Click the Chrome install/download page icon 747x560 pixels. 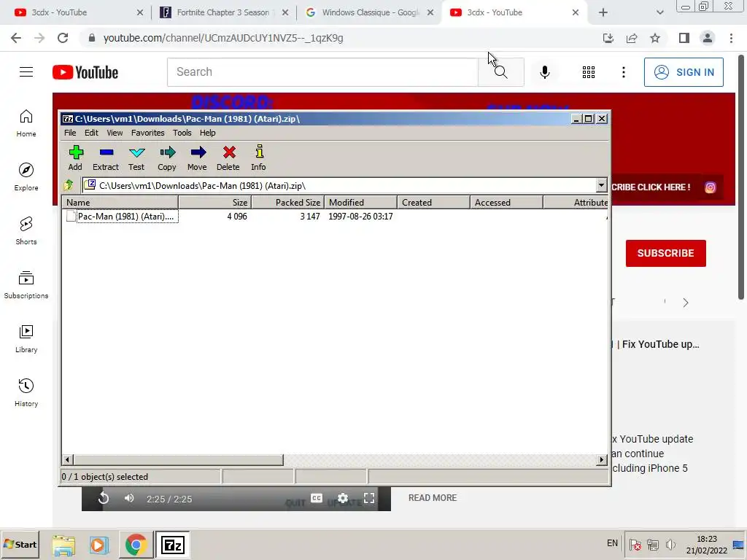point(608,38)
